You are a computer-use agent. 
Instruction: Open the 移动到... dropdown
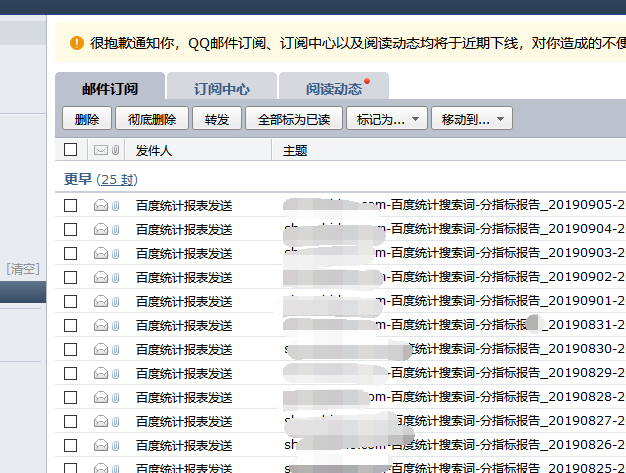pyautogui.click(x=472, y=119)
